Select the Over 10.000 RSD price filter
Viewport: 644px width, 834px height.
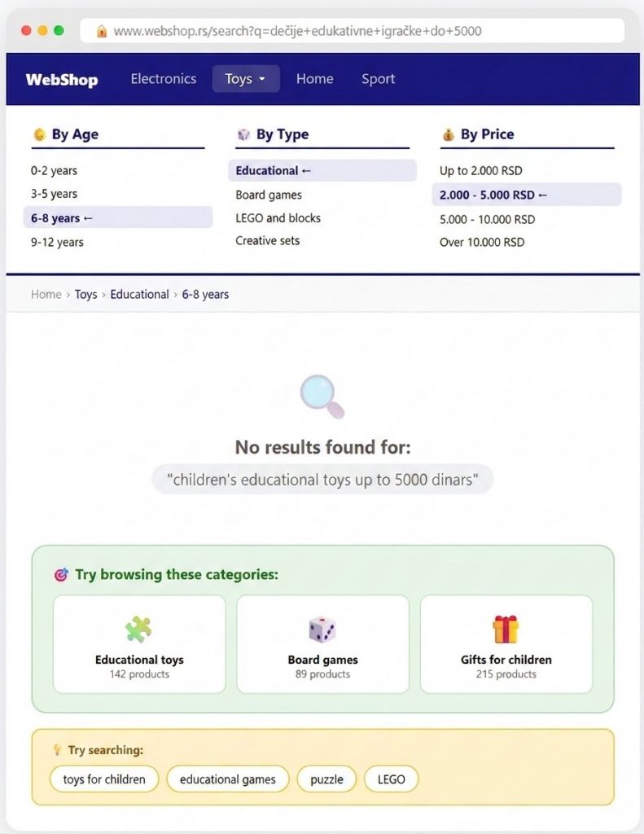[x=482, y=242]
